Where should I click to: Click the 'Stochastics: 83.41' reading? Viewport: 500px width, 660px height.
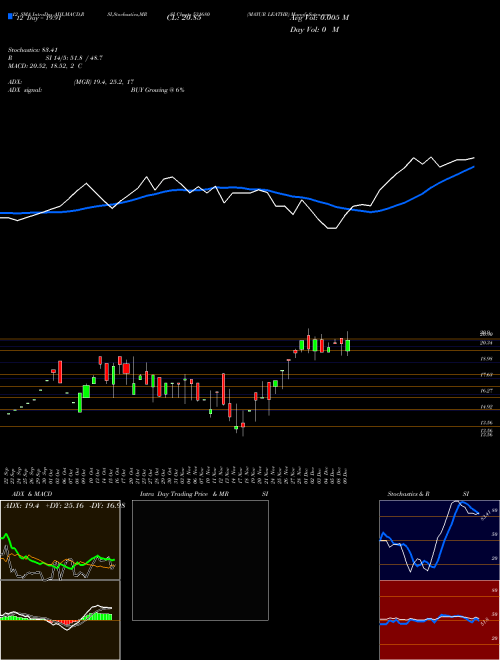(x=32, y=50)
